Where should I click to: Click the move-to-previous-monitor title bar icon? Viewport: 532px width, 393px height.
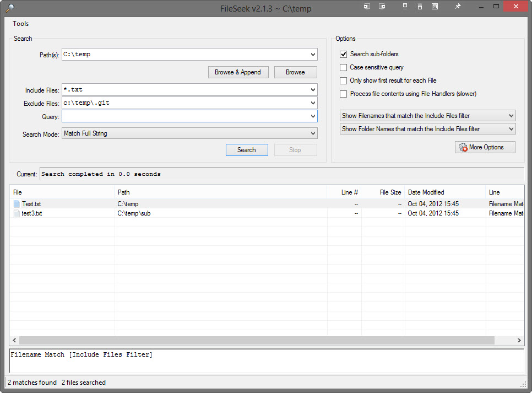(x=367, y=7)
